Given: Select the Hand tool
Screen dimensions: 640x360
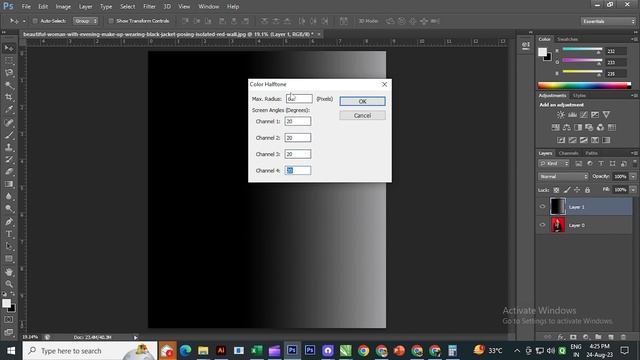Looking at the screenshot, I should coord(9,271).
